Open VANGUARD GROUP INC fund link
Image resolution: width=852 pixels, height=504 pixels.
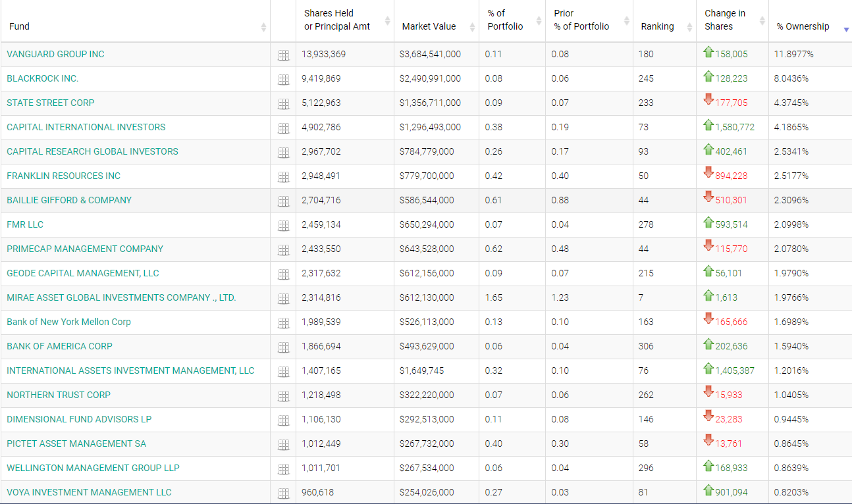pos(55,54)
